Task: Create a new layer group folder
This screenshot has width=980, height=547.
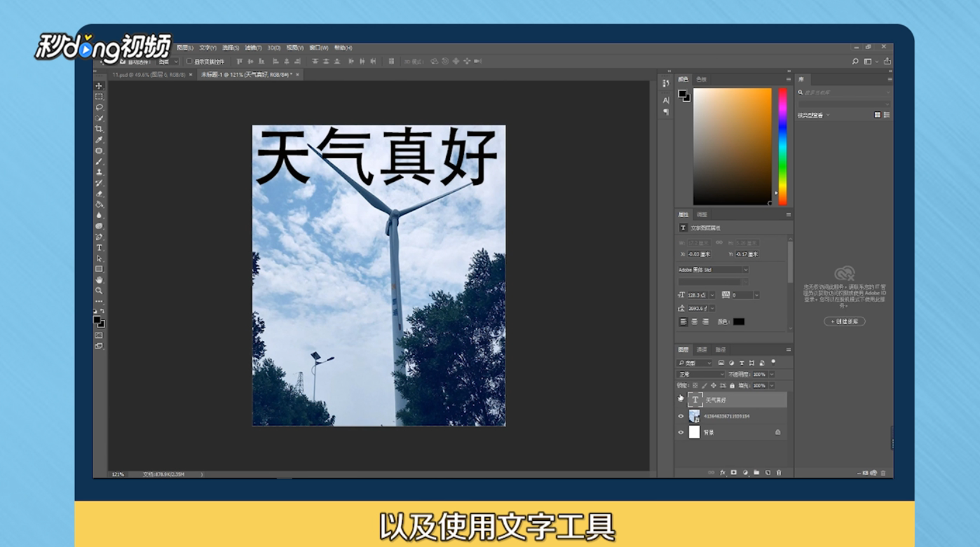Action: (756, 473)
